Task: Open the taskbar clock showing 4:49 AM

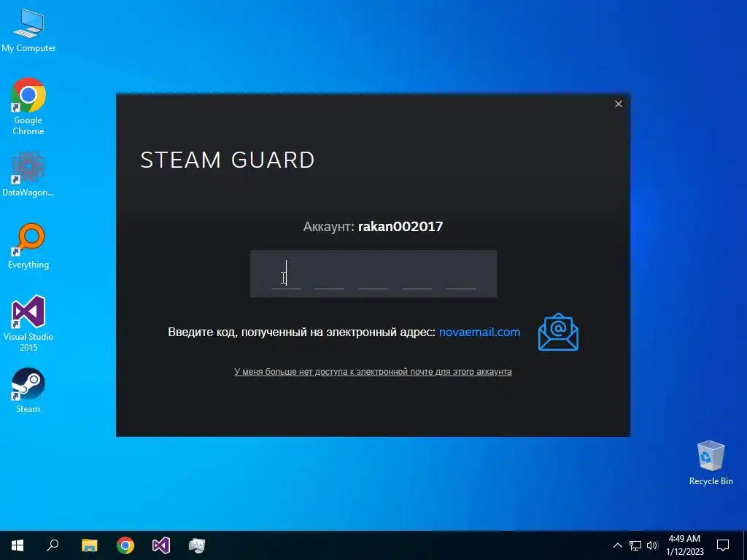Action: coord(684,545)
